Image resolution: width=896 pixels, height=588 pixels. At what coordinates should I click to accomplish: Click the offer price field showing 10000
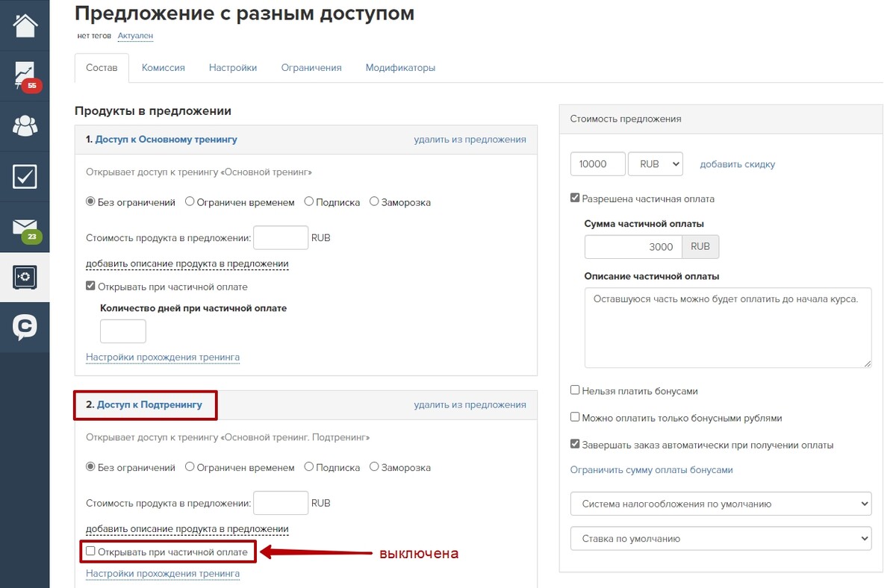598,164
